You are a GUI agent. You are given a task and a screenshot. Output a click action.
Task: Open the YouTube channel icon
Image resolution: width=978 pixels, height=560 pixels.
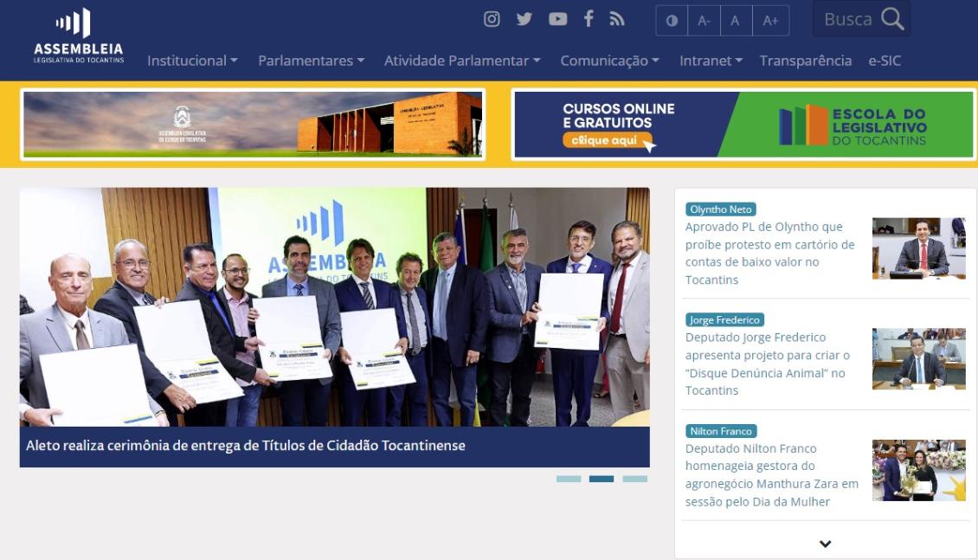pyautogui.click(x=557, y=18)
